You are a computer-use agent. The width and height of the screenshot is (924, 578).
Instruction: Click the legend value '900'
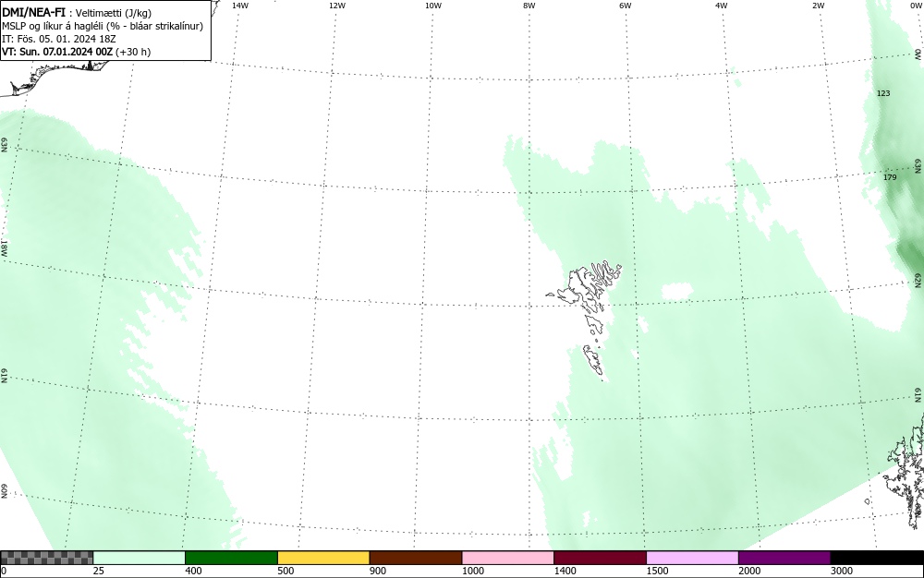coord(378,571)
